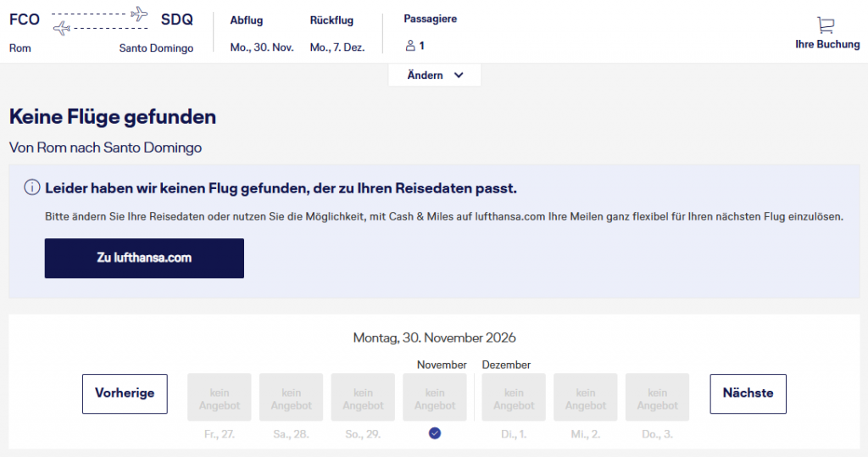
Task: Click the Ändern chevron arrow
Action: [x=459, y=75]
